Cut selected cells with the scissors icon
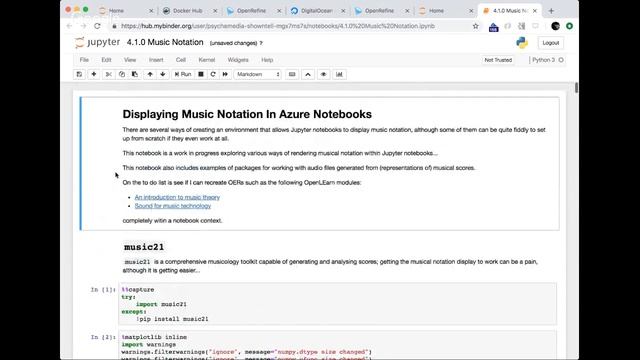Image resolution: width=640 pixels, height=360 pixels. [x=109, y=74]
